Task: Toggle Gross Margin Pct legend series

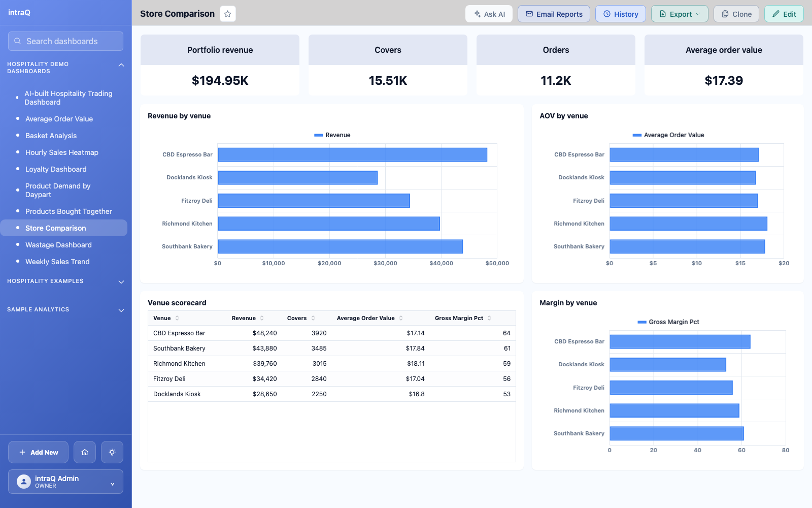Action: coord(668,322)
